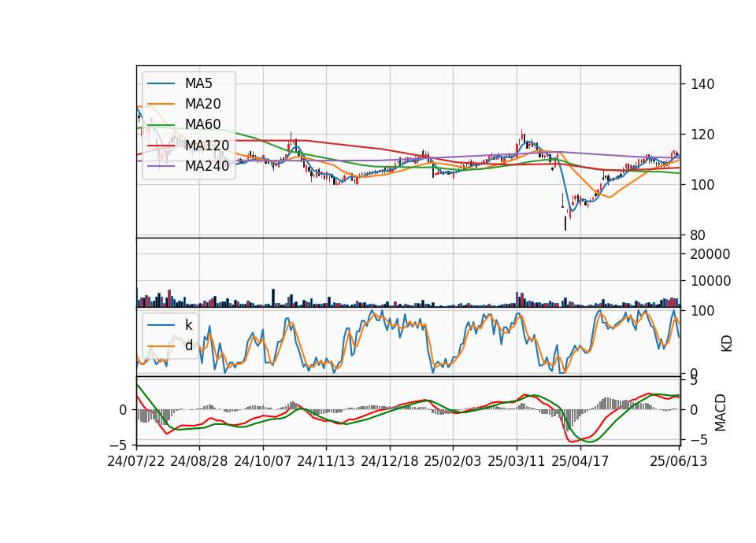The image size is (756, 543).
Task: Click the MA120 legend label
Action: pyautogui.click(x=207, y=145)
